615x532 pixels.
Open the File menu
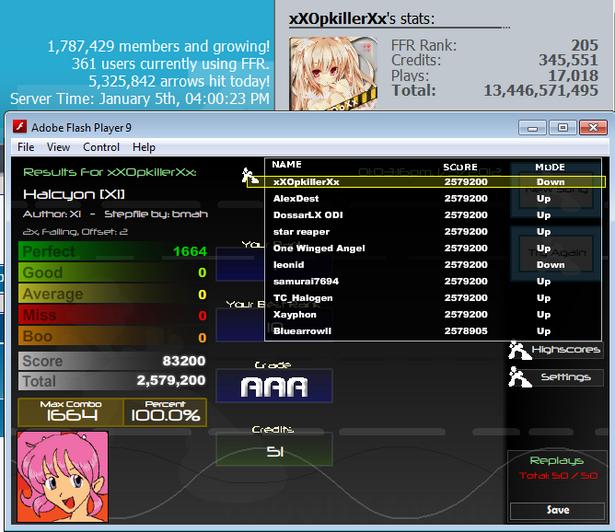(x=25, y=147)
